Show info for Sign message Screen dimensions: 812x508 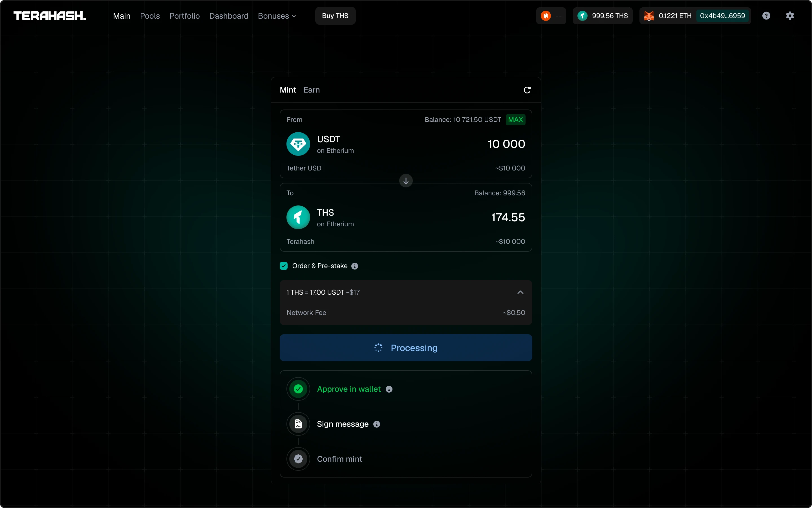pyautogui.click(x=376, y=424)
